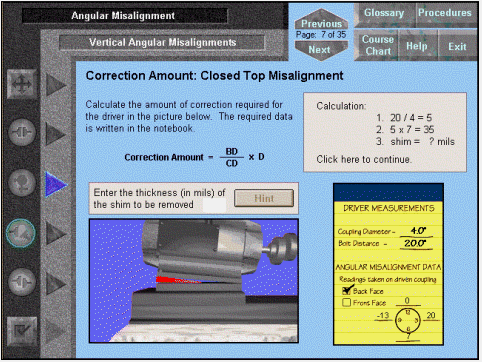482x362 pixels.
Task: Click 'ANGULAR MISALIGNMENT DATA' notebook heading
Action: 388,267
